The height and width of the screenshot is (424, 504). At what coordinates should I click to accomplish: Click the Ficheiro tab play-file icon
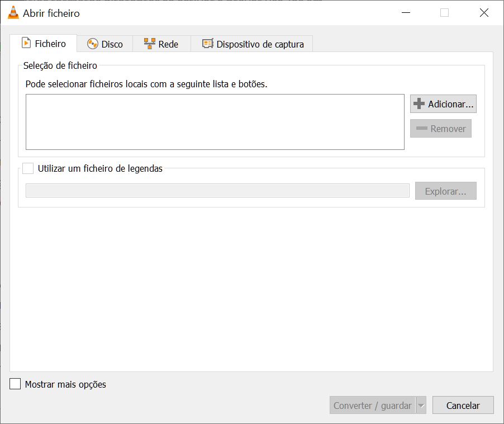(x=26, y=43)
